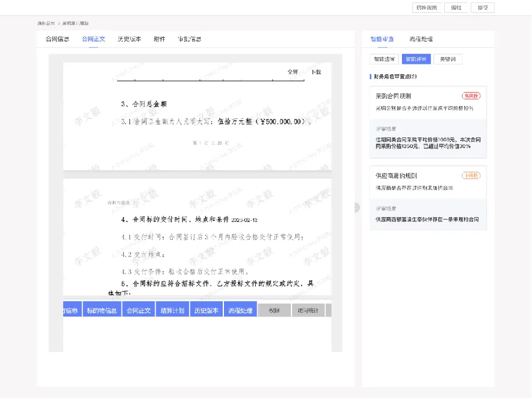Screen dimensions: 532x398
Task: Click first breadcrumb link before 采购
Action: click(x=46, y=23)
